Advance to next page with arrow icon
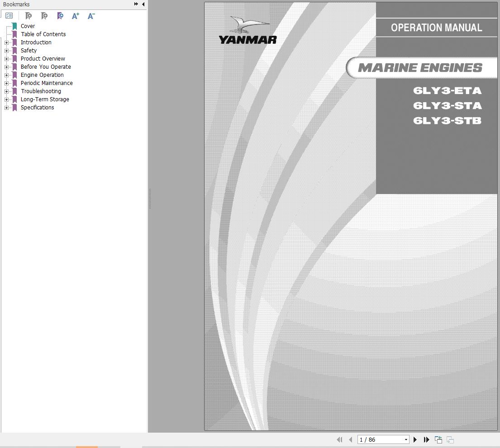 [415, 439]
